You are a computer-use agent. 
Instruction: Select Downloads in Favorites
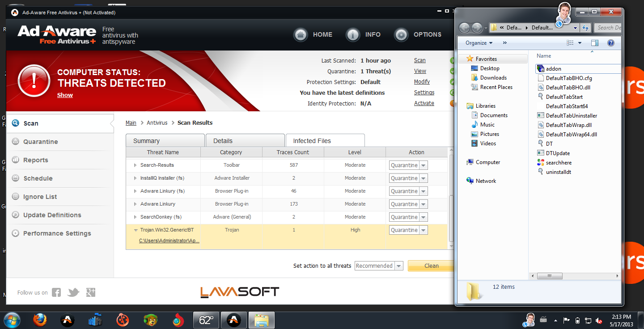tap(493, 78)
